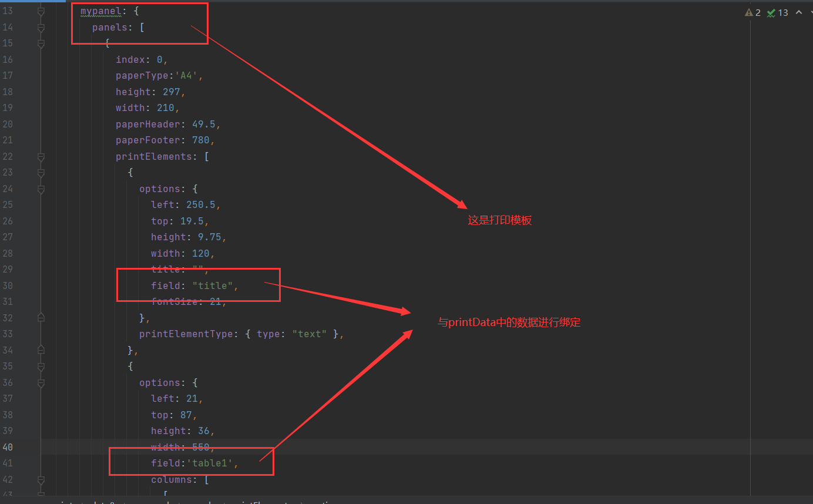Click gutter line number 16

pyautogui.click(x=8, y=59)
